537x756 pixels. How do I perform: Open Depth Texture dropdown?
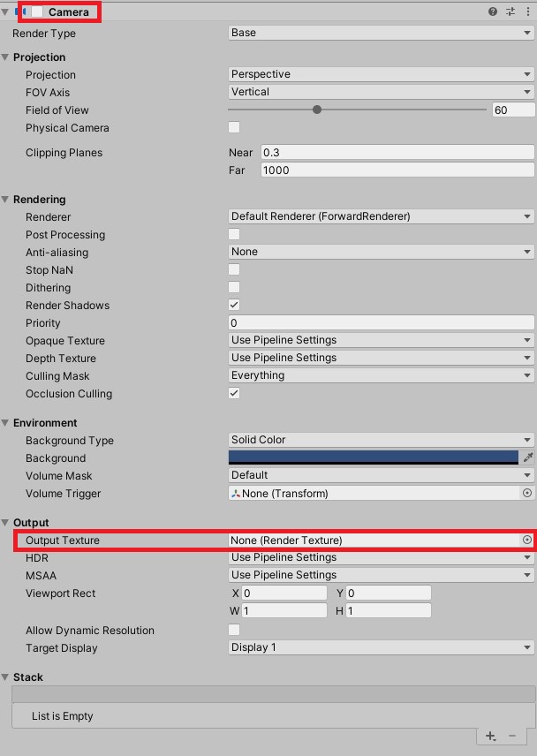[381, 358]
